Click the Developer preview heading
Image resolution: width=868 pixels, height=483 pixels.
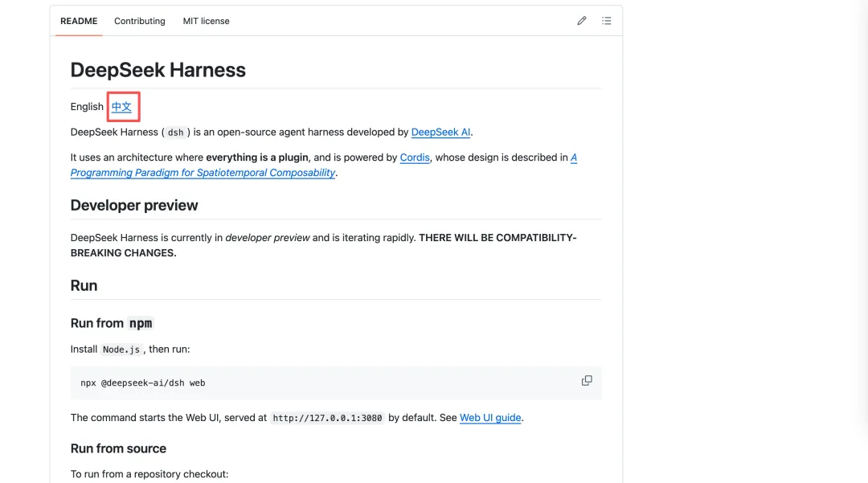point(134,205)
